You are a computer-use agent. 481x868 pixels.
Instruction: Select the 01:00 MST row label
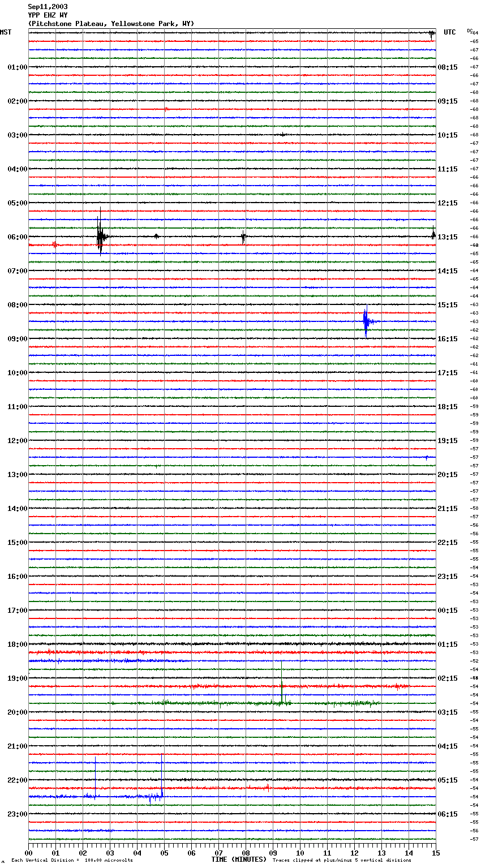(x=18, y=67)
